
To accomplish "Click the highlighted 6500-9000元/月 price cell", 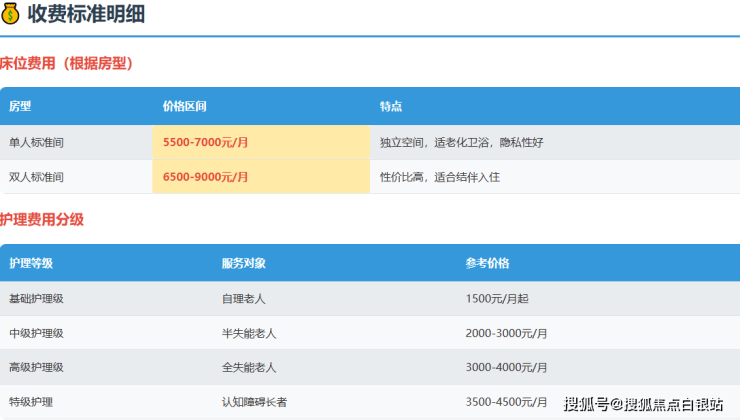I will click(x=206, y=177).
